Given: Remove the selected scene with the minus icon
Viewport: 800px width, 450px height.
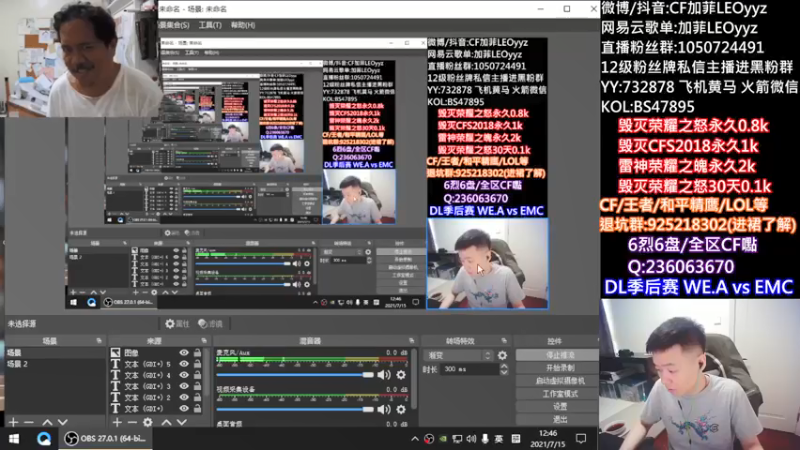Looking at the screenshot, I should 29,422.
